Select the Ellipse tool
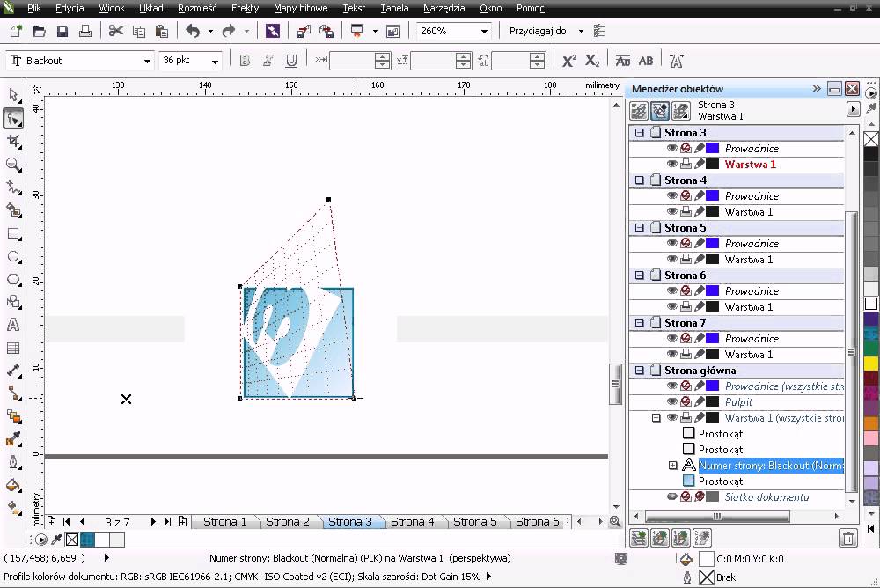 (13, 257)
